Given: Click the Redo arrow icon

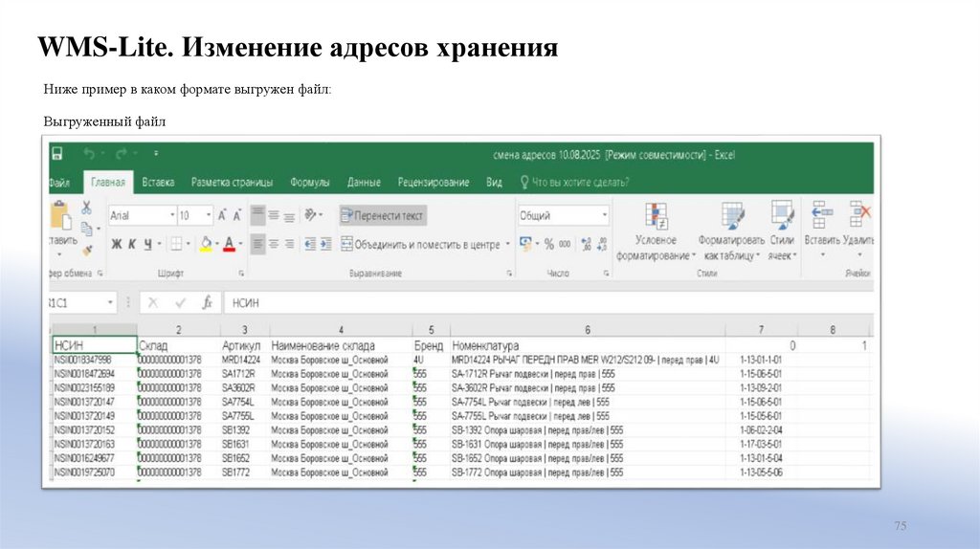Looking at the screenshot, I should click(x=122, y=154).
